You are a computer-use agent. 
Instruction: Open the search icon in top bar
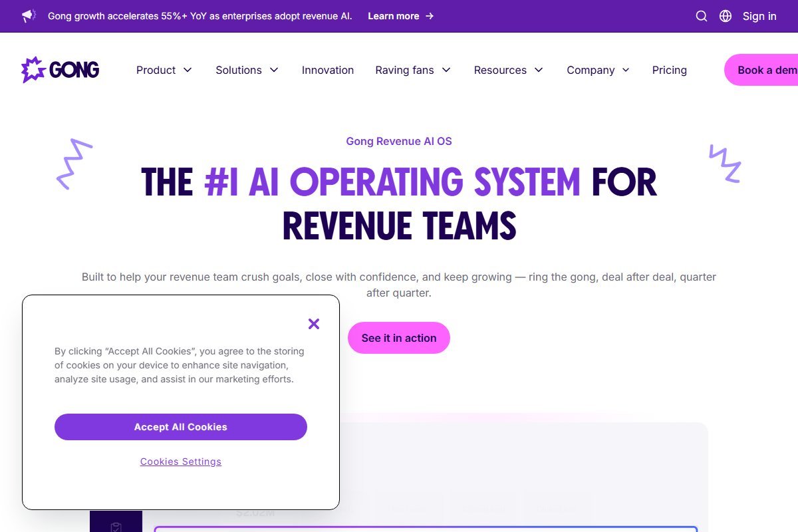pyautogui.click(x=702, y=16)
